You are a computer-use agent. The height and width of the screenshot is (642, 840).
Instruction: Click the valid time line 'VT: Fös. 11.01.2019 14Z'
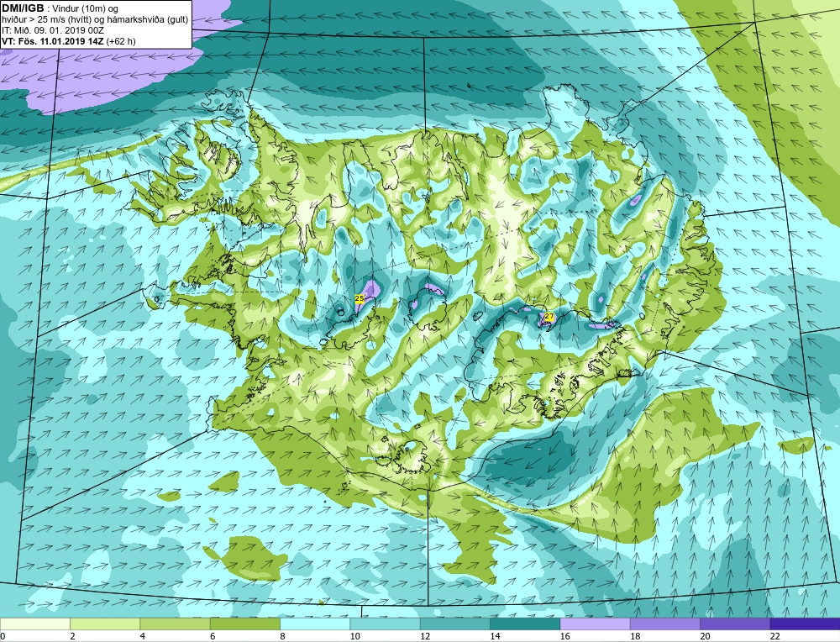click(53, 41)
